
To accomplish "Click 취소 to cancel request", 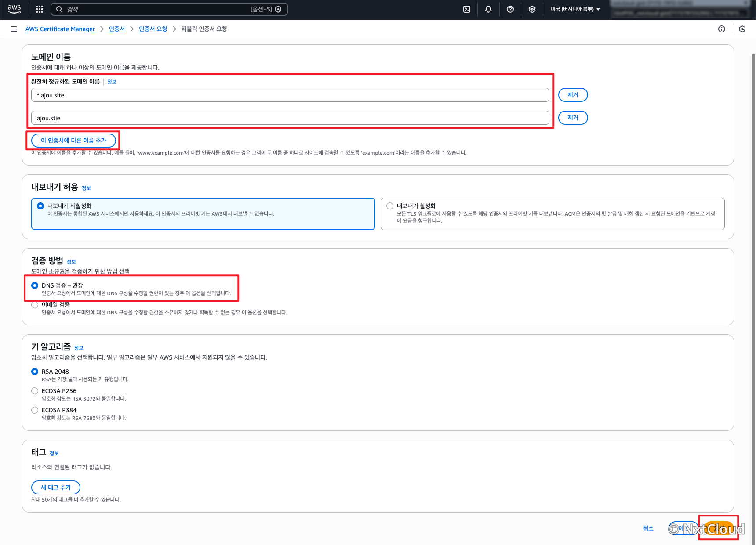I will [648, 528].
